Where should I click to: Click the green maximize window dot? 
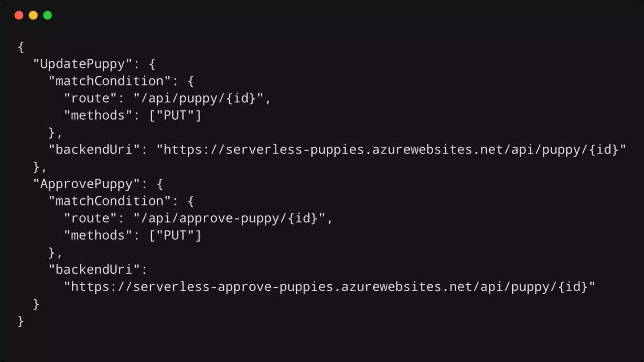(x=47, y=15)
